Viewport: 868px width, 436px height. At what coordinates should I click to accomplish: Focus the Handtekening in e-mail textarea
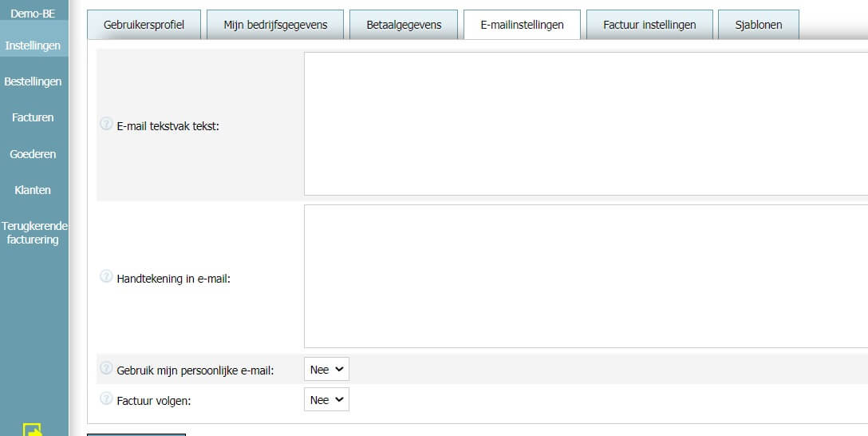[586, 276]
